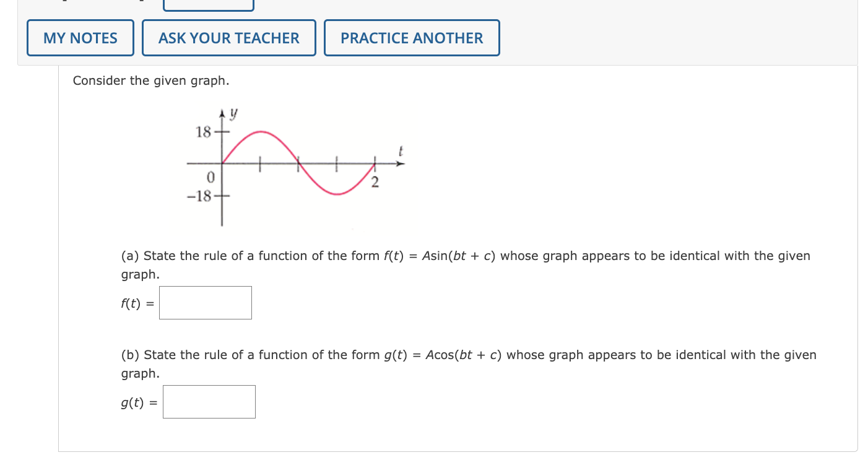868x473 pixels.
Task: Click the MY NOTES button
Action: 80,38
